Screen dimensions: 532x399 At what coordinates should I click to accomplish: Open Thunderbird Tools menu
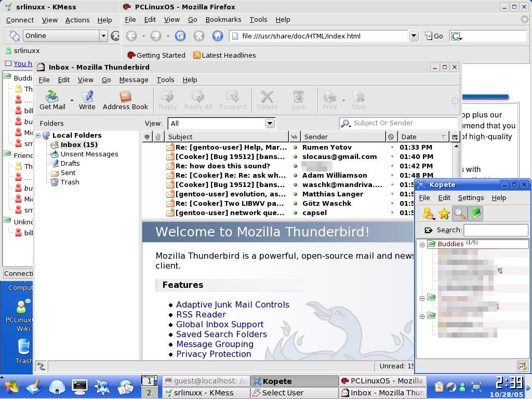[165, 80]
